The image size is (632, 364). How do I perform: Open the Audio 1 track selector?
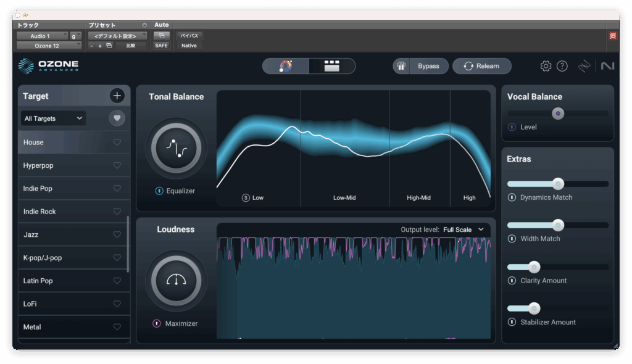42,36
